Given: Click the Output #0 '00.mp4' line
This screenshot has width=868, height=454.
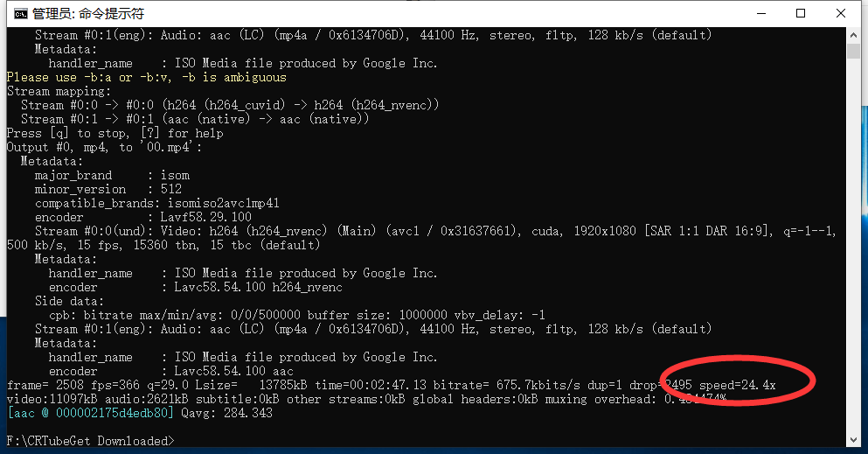Looking at the screenshot, I should pos(104,147).
